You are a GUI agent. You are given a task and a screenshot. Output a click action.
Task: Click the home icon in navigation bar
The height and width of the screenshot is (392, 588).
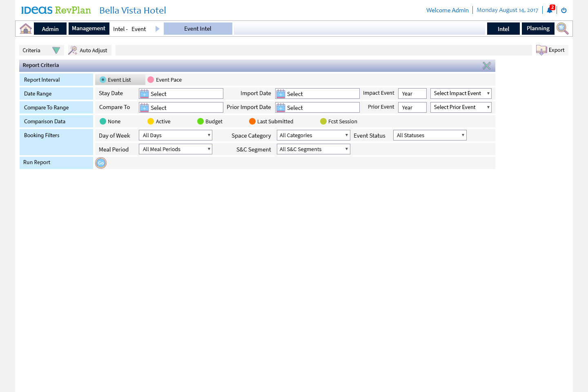[x=26, y=29]
